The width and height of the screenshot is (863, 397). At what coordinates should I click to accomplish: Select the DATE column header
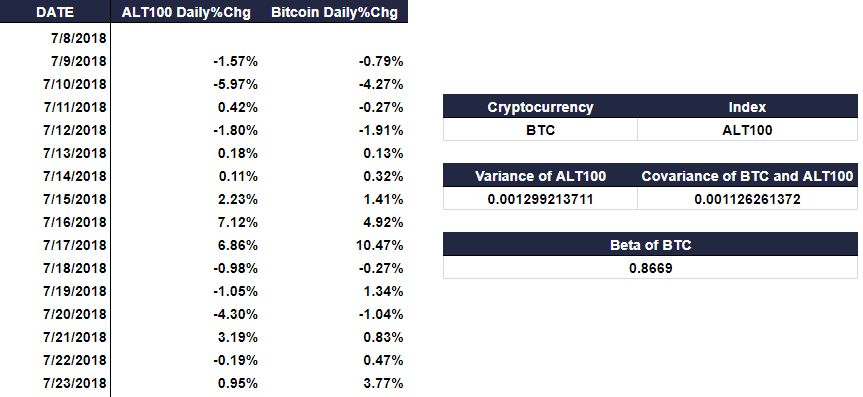(x=55, y=12)
